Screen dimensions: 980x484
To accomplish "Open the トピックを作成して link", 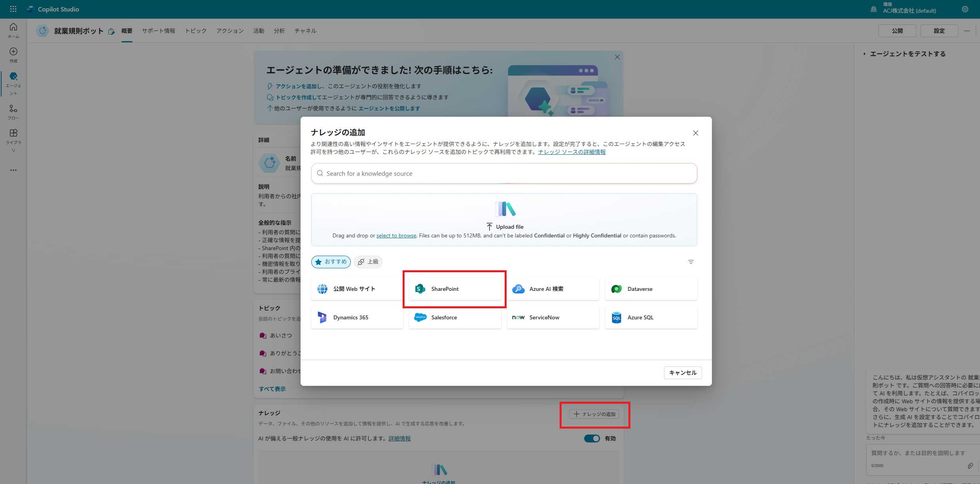I will click(x=299, y=97).
